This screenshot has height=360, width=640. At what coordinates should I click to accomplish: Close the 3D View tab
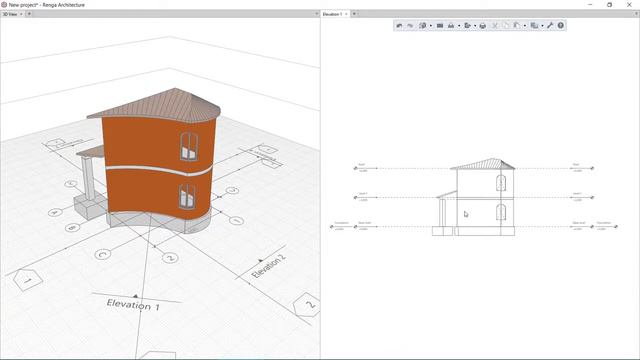pos(21,14)
